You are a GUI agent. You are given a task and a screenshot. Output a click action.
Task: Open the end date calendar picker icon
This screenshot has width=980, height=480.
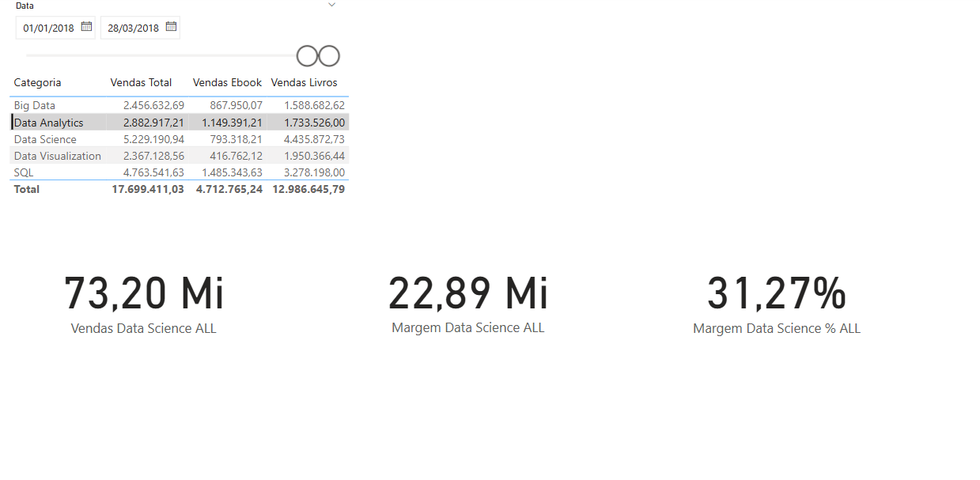coord(171,27)
